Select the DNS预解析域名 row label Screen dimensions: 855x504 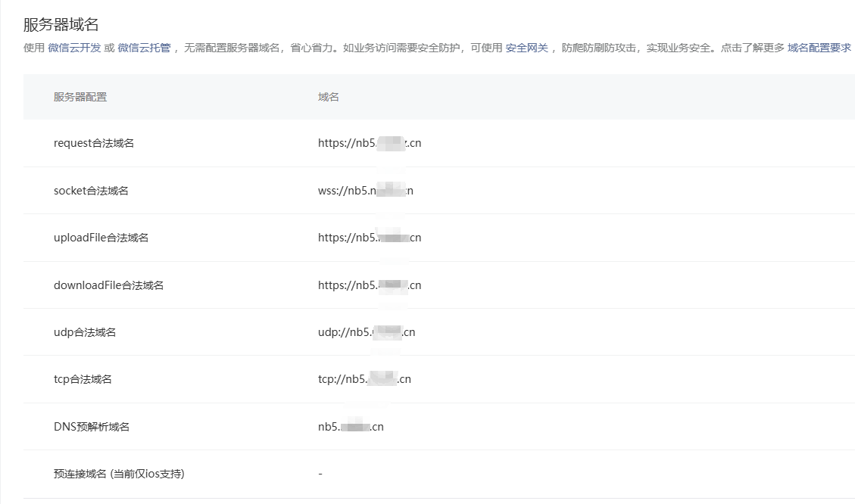tap(92, 427)
